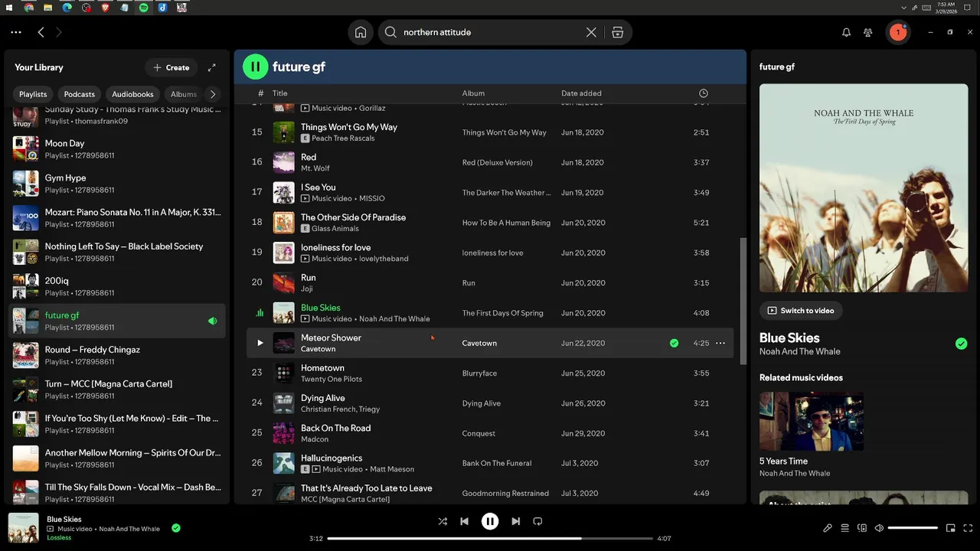
Task: Open Connect to a device icon
Action: tap(862, 528)
